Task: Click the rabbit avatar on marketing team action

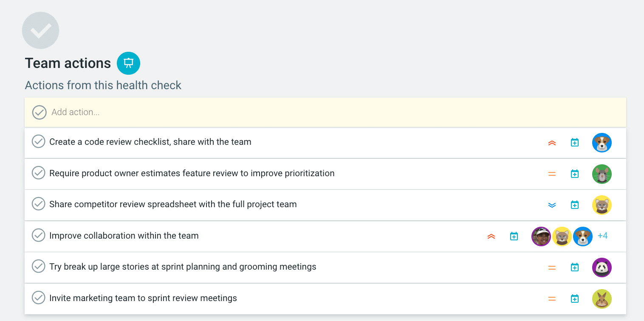Action: pos(602,299)
